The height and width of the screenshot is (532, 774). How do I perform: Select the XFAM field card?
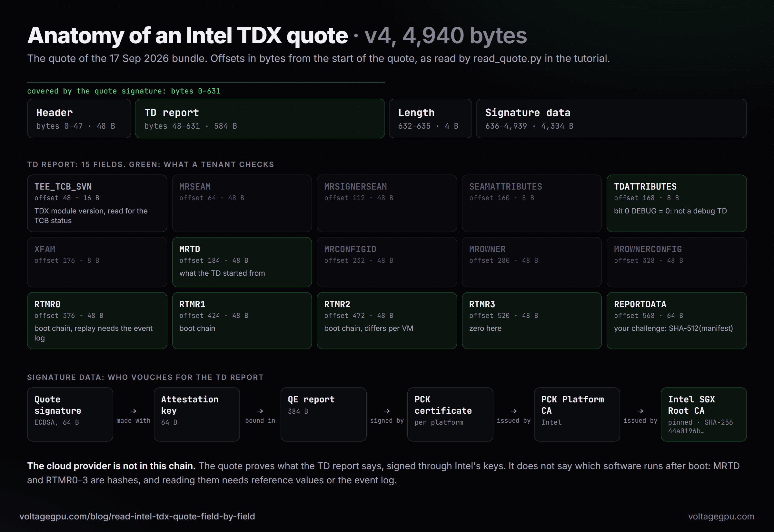[97, 262]
